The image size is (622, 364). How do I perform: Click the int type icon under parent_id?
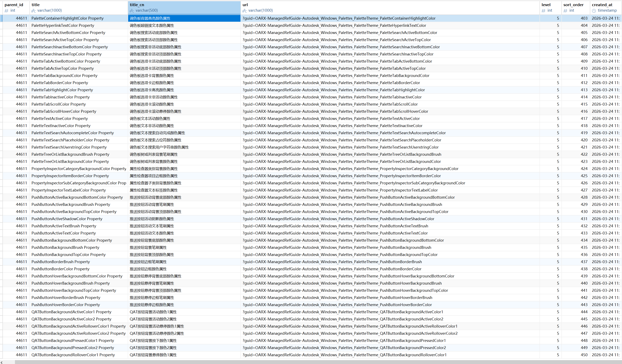[x=6, y=11]
